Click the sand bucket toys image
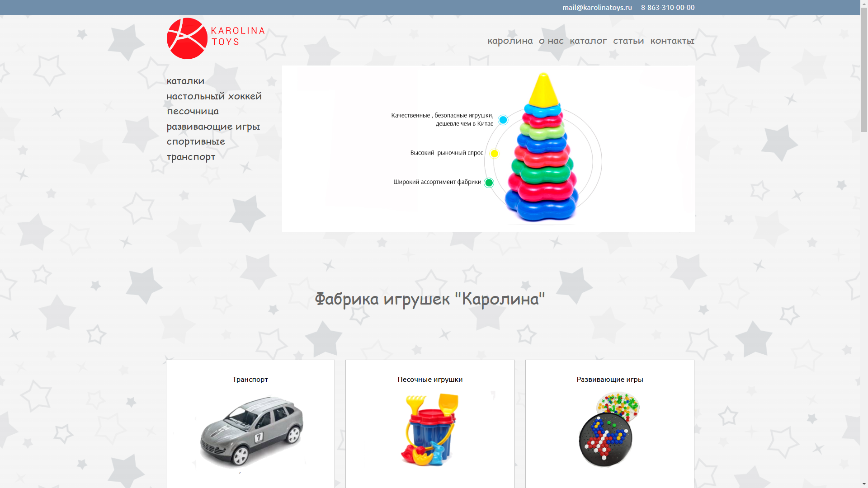 click(429, 429)
